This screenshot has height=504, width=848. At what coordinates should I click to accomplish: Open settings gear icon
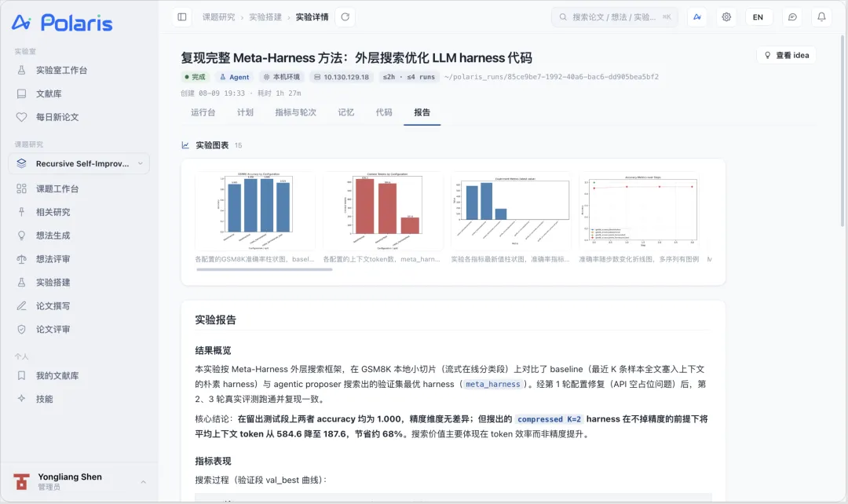click(726, 16)
